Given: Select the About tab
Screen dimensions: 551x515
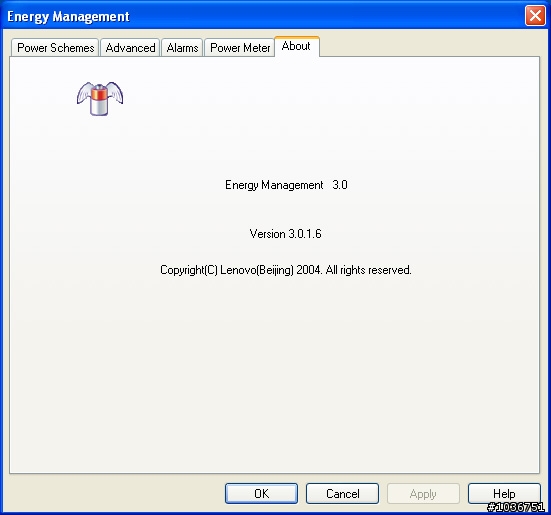Looking at the screenshot, I should point(297,46).
